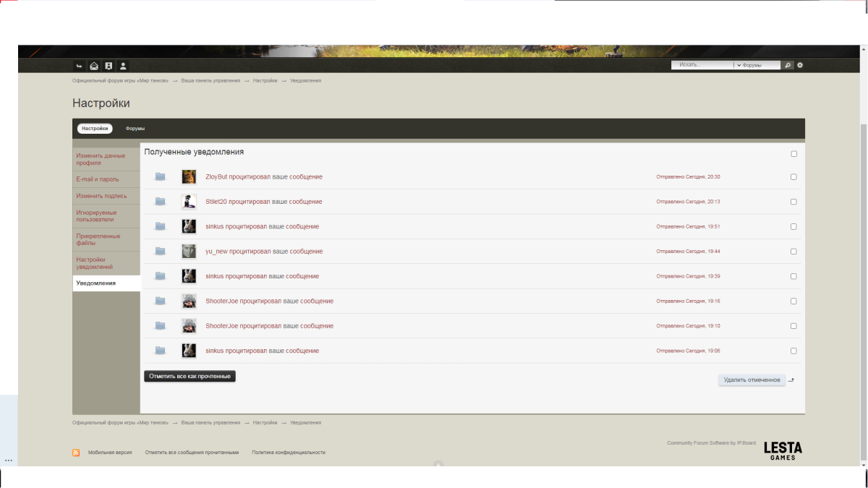Open Политика конфиденциальности footer link
Image resolution: width=868 pixels, height=488 pixels.
pos(289,453)
